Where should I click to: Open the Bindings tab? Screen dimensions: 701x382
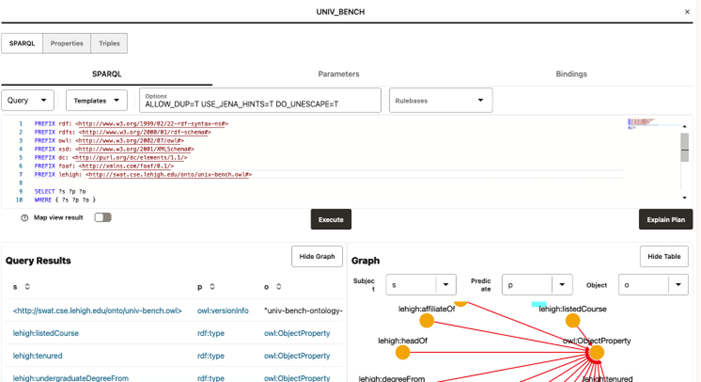click(x=571, y=74)
